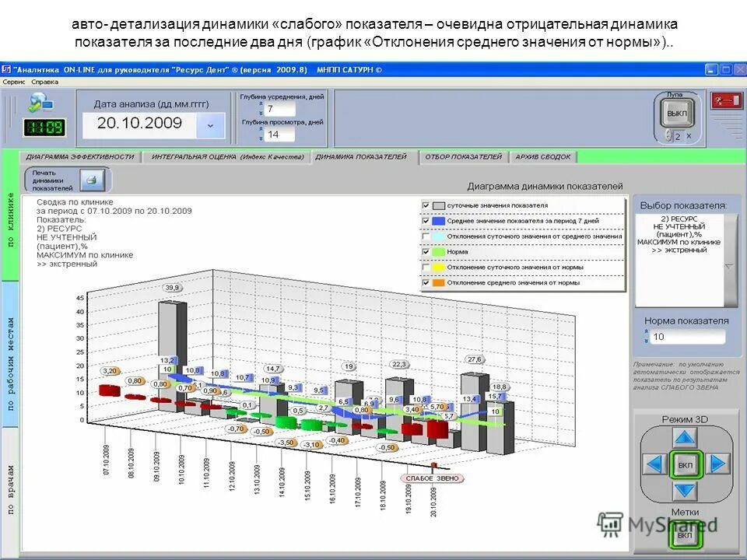Click the Глубина просмотра value 14 field
This screenshot has width=747, height=560.
[x=279, y=135]
